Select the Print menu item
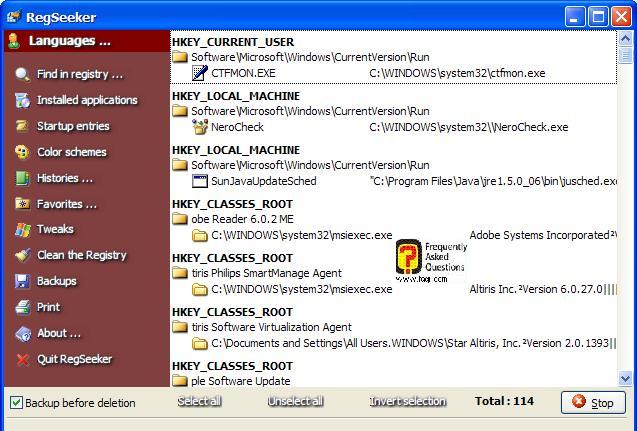Image resolution: width=637 pixels, height=431 pixels. pyautogui.click(x=48, y=307)
